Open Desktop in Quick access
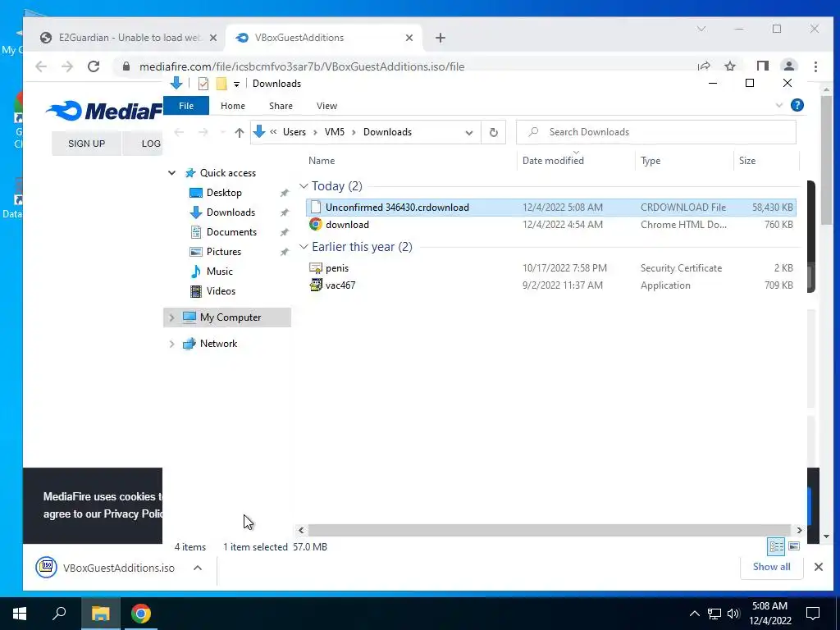This screenshot has width=840, height=630. tap(224, 192)
